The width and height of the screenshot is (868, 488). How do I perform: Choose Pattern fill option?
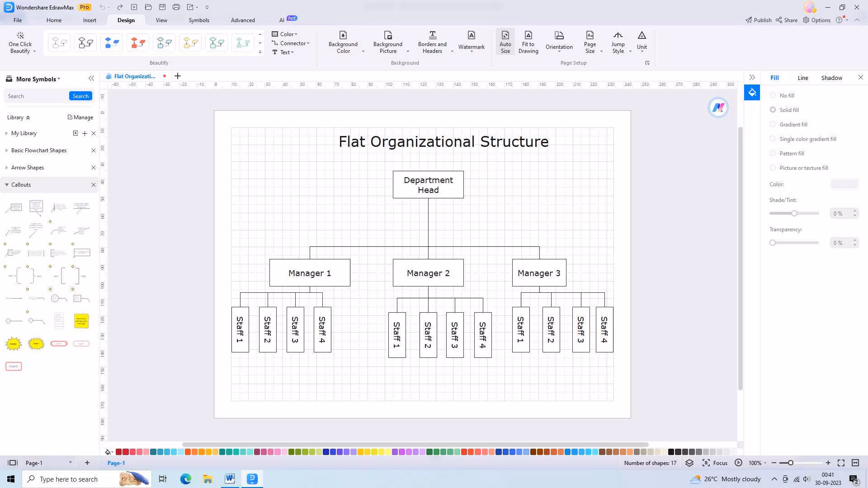pyautogui.click(x=773, y=153)
